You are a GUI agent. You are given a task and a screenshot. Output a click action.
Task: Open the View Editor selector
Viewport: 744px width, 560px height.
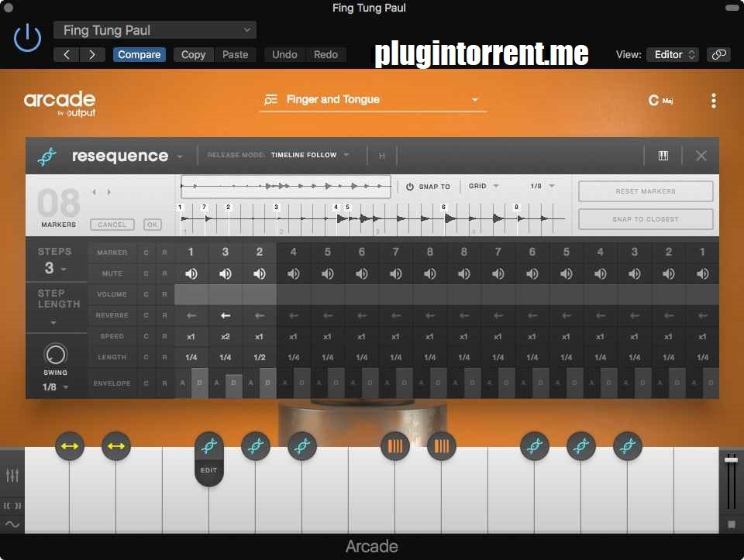pos(673,54)
